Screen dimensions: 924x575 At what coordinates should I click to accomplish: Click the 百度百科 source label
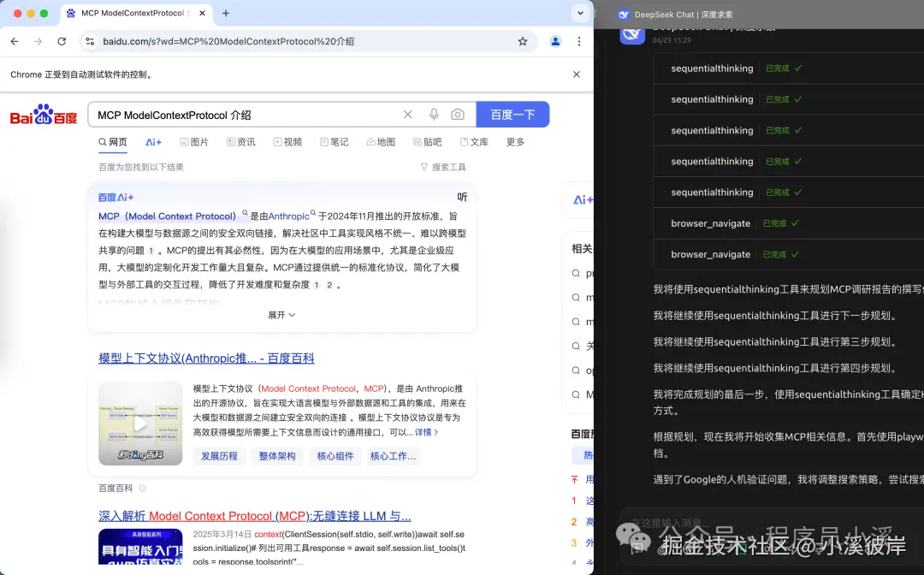(x=115, y=489)
